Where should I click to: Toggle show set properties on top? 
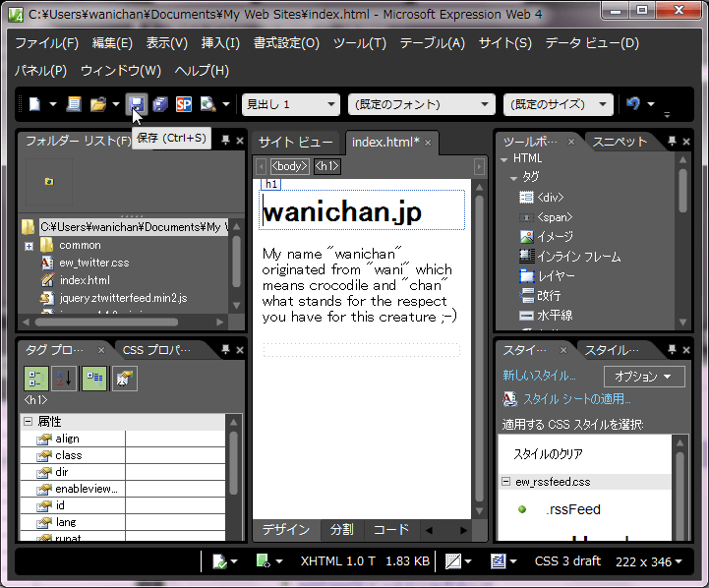pos(94,379)
